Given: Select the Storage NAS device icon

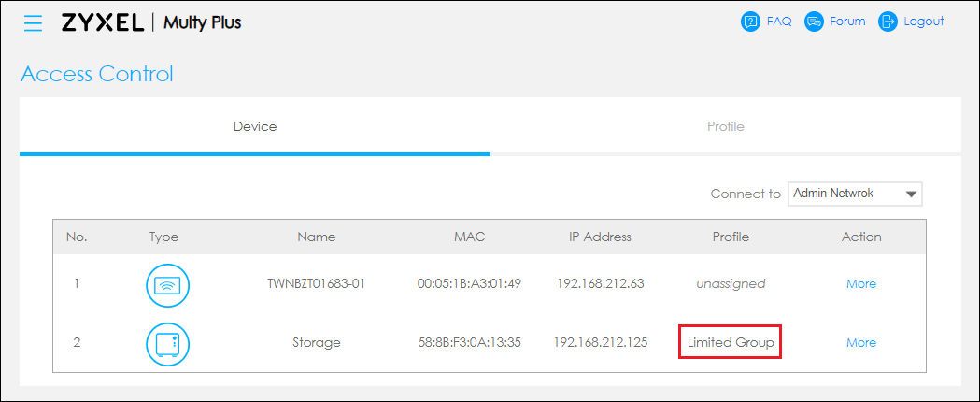Looking at the screenshot, I should (x=167, y=343).
